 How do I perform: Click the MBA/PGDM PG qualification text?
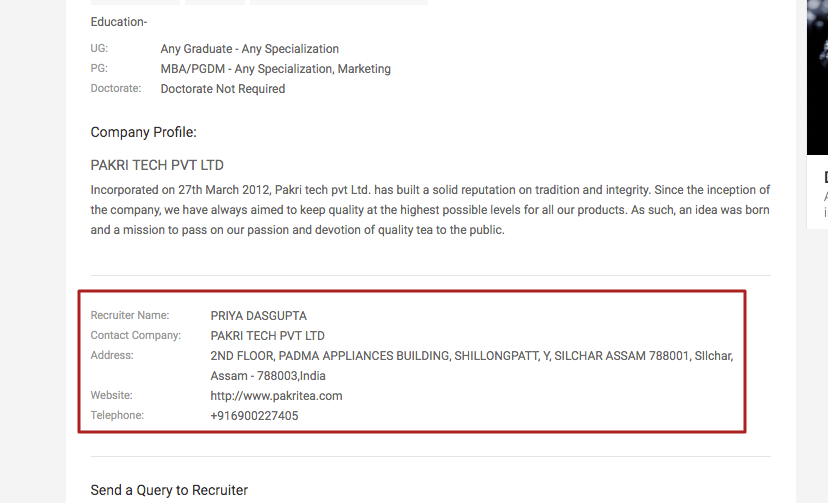[x=276, y=69]
